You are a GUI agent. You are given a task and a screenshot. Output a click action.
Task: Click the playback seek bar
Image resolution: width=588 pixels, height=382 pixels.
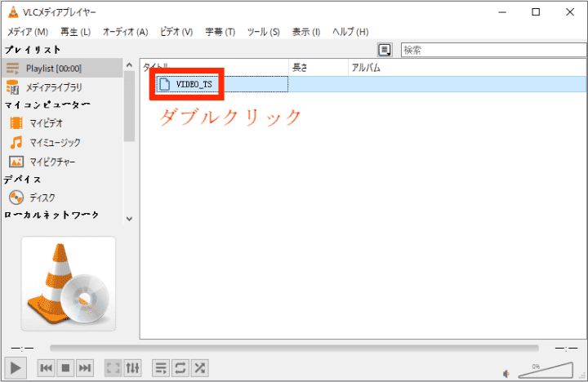coord(294,349)
